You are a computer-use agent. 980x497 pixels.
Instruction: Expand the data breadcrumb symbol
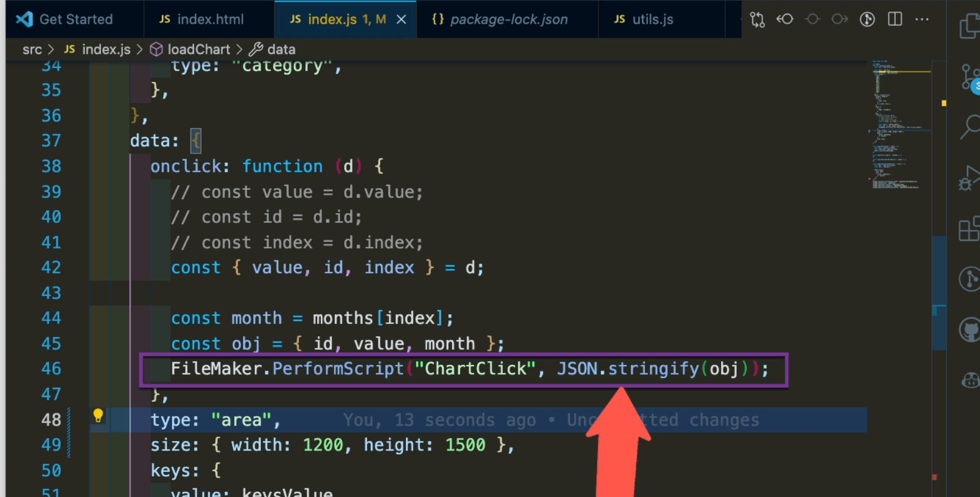coord(281,49)
